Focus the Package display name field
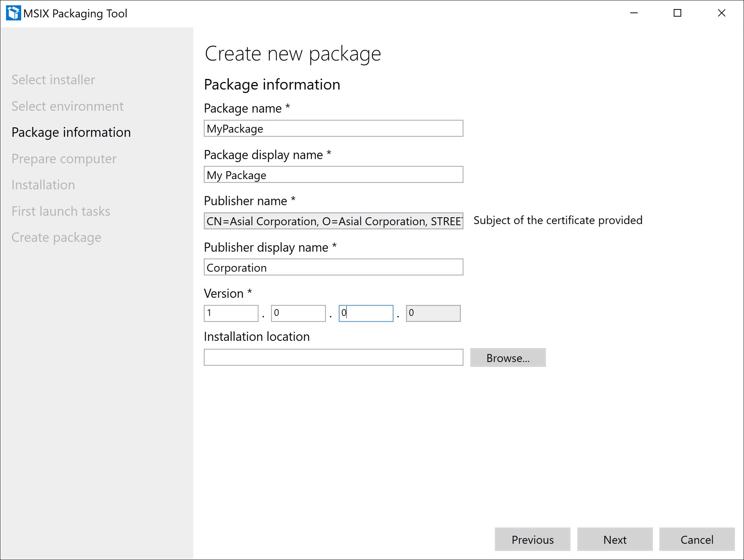 (333, 175)
